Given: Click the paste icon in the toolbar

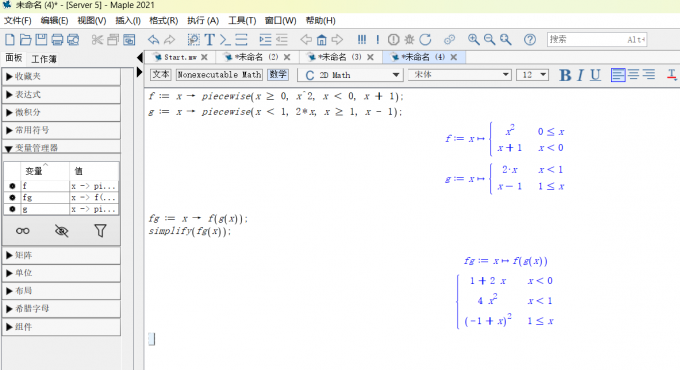Looking at the screenshot, I should [129, 40].
